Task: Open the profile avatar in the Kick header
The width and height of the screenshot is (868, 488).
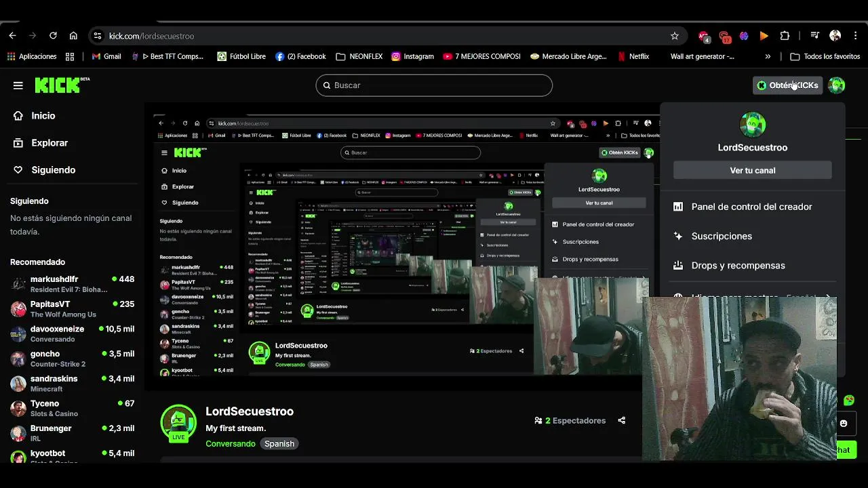Action: click(x=837, y=85)
